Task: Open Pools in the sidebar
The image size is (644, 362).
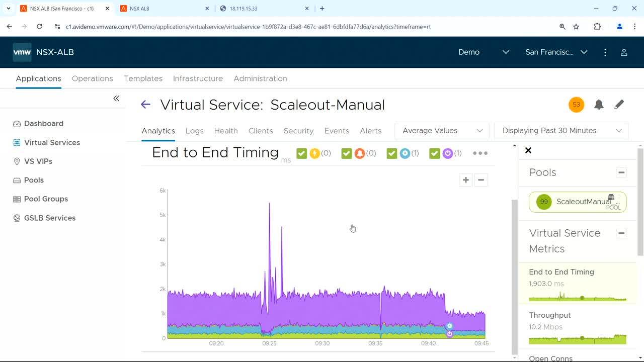Action: pyautogui.click(x=28, y=180)
